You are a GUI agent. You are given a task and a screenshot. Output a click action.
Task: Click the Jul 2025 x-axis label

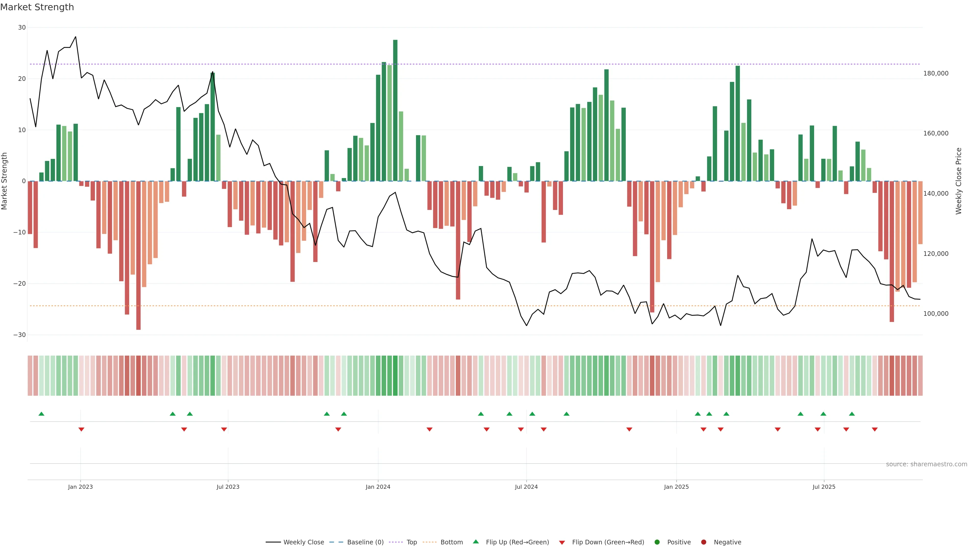pyautogui.click(x=824, y=487)
